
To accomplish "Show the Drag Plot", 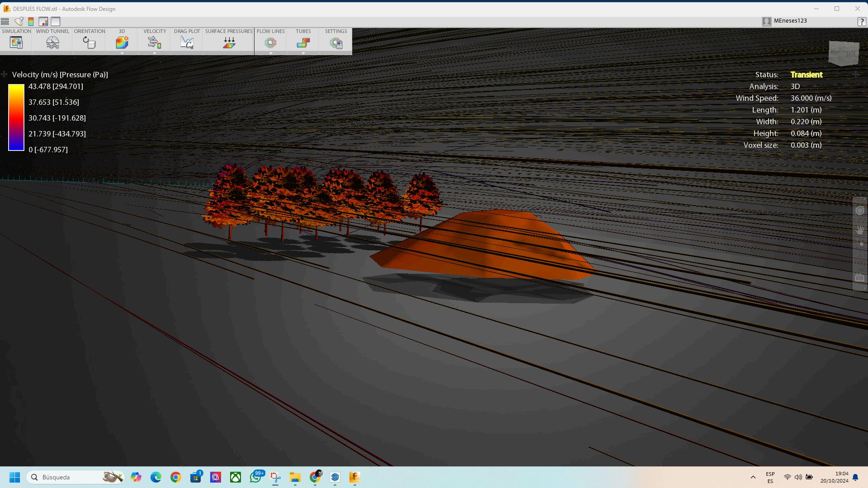I will [x=187, y=42].
